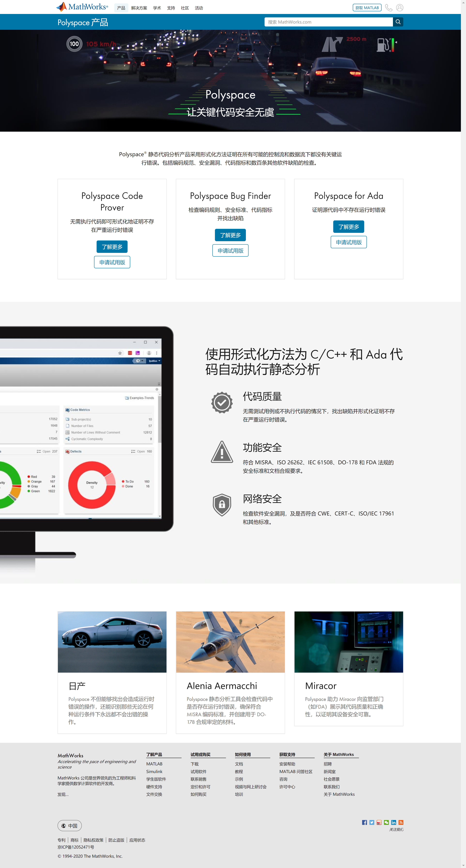Click the MathWorks.com search input field
Image resolution: width=466 pixels, height=868 pixels.
click(x=329, y=22)
